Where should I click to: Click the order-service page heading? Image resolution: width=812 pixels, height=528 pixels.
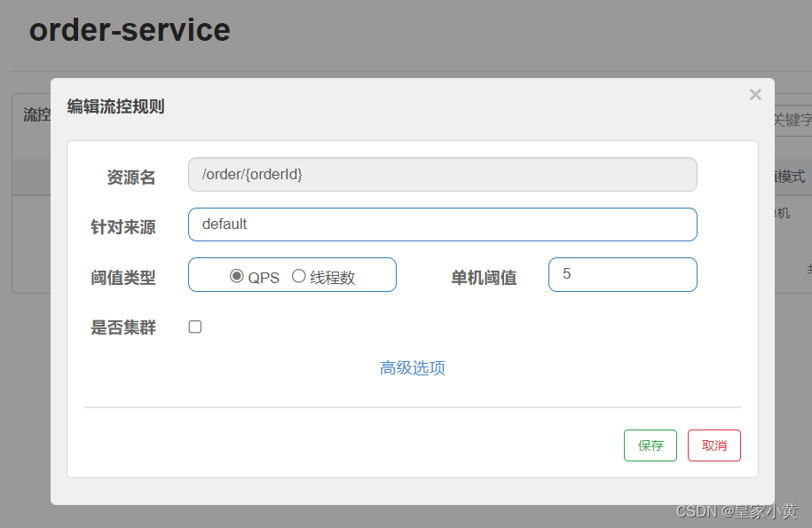(x=130, y=30)
